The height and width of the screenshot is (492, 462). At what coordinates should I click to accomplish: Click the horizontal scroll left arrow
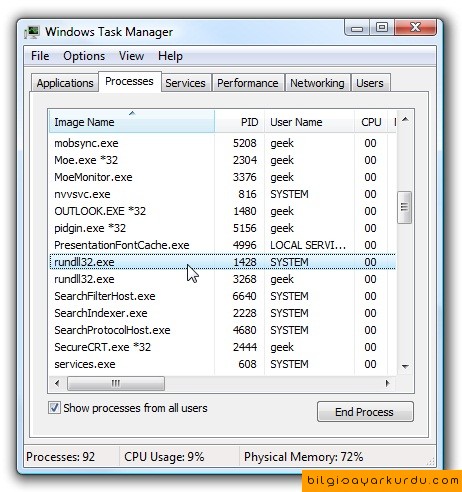57,383
